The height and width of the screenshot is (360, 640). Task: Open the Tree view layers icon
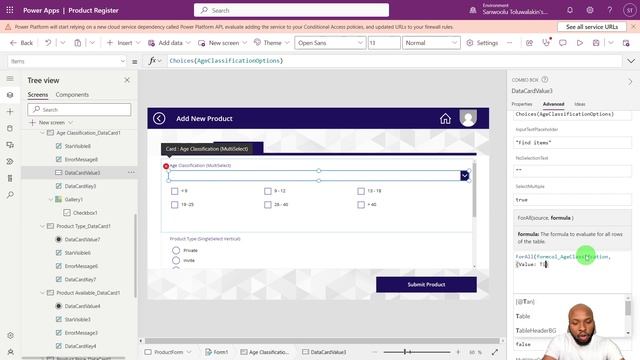coord(10,95)
